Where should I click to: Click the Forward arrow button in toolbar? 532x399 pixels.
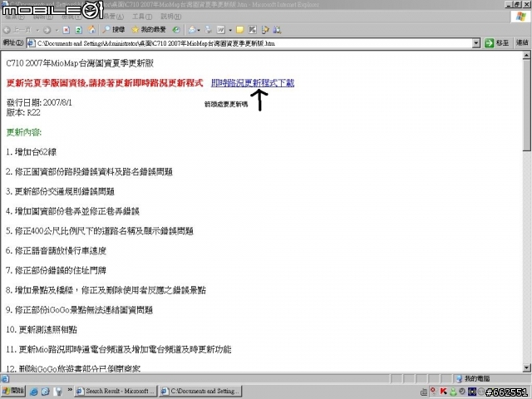47,30
